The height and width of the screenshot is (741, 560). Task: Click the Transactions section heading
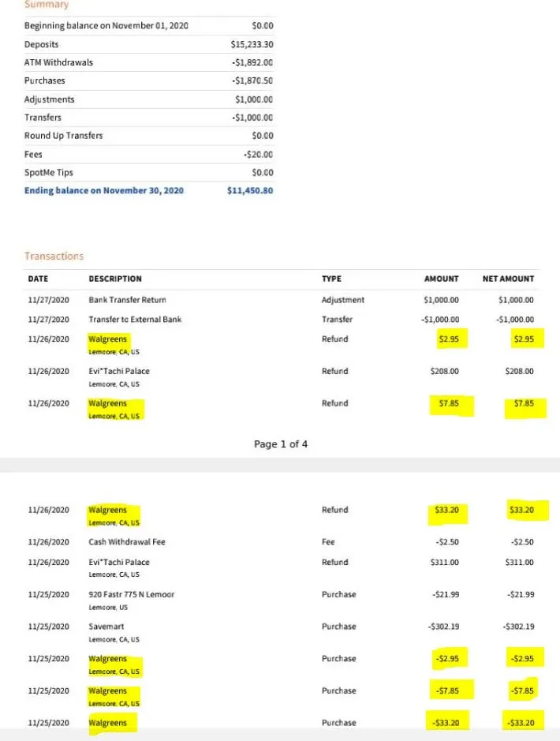[x=54, y=256]
